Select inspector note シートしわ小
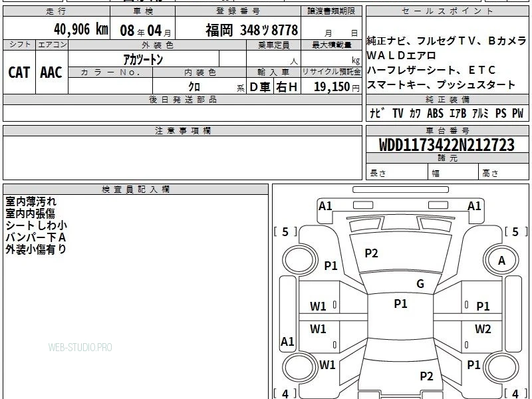Image resolution: width=532 pixels, height=399 pixels. (37, 225)
